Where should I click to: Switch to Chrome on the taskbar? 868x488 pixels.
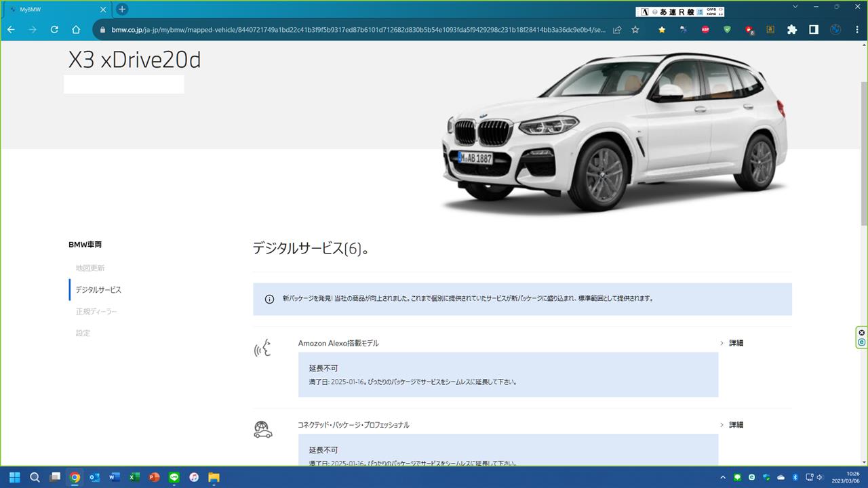click(75, 477)
